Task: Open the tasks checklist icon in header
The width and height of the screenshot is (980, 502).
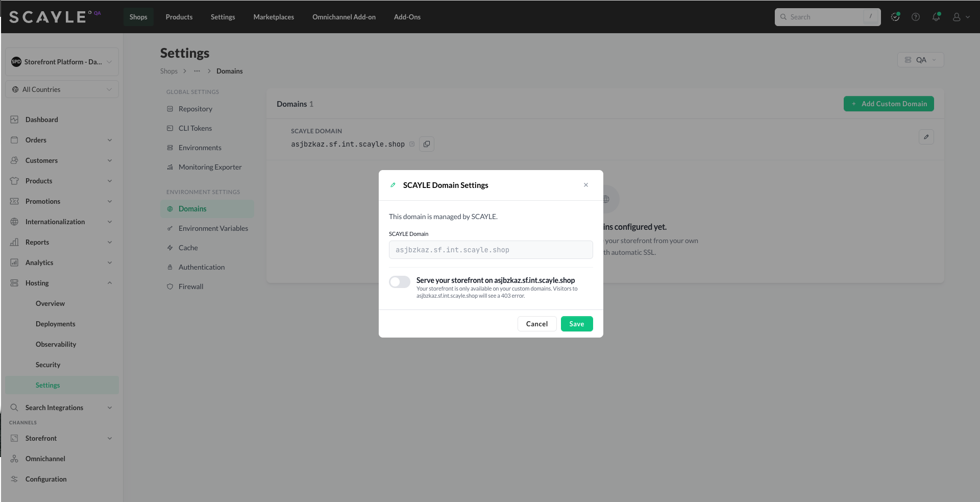Action: point(895,17)
